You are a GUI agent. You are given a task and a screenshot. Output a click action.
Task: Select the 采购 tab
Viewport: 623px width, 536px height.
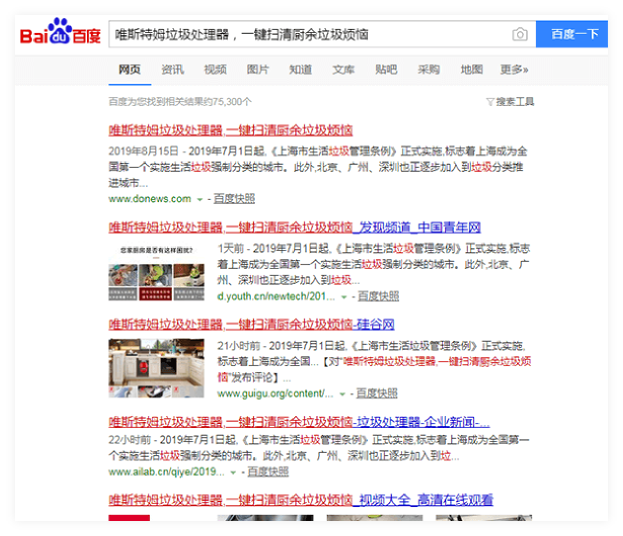[x=429, y=70]
